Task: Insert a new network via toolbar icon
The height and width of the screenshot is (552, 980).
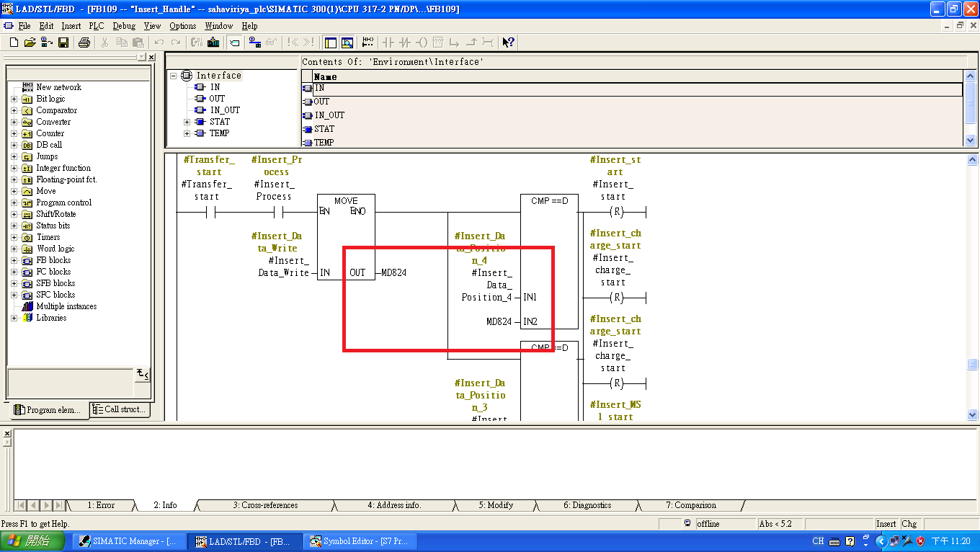Action: tap(367, 43)
